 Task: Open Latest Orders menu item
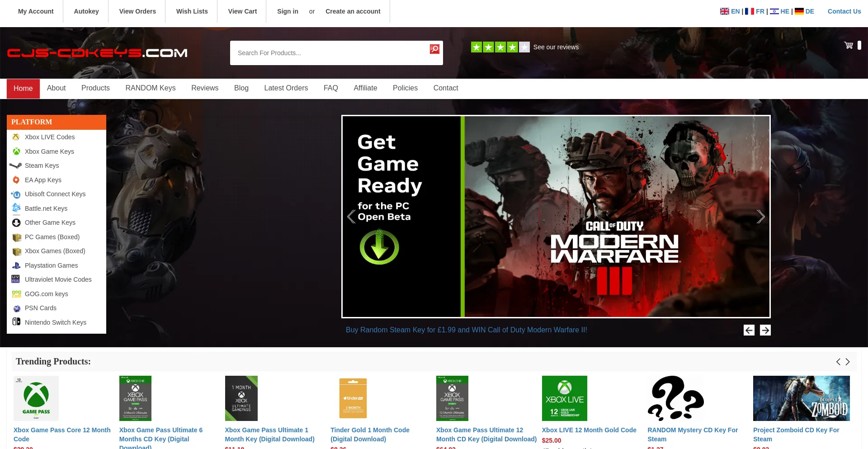click(x=286, y=88)
